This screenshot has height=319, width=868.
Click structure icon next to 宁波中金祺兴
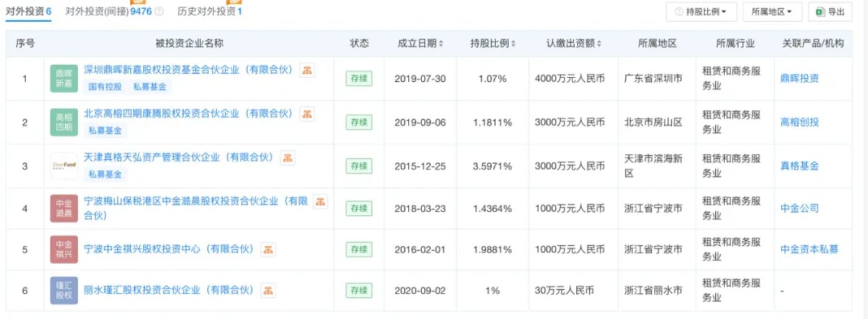click(x=268, y=249)
